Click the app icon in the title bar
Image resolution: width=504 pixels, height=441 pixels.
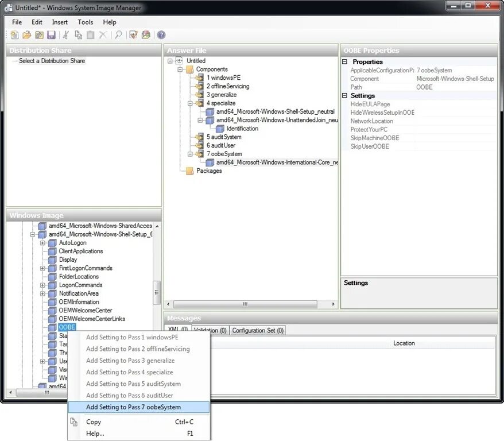coord(8,7)
